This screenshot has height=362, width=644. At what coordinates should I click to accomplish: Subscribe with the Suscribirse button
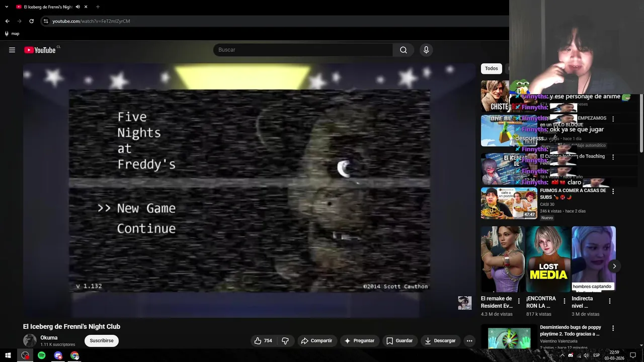pos(102,340)
